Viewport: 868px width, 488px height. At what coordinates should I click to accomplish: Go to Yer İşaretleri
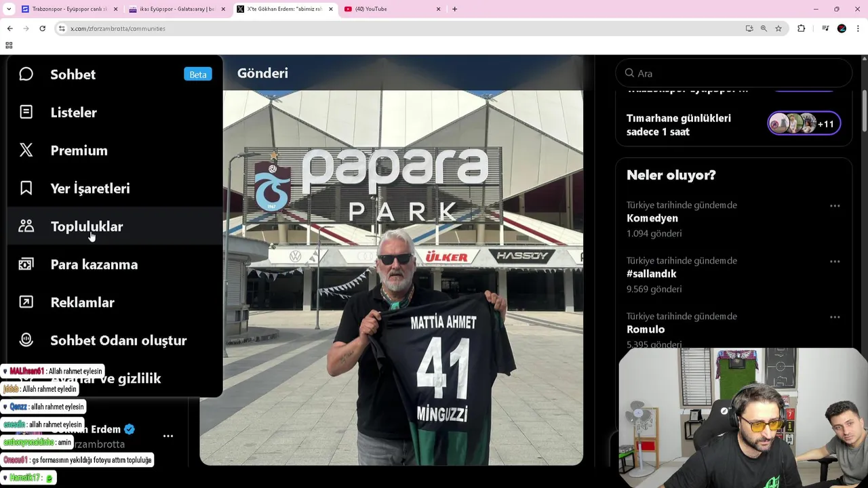point(115,188)
